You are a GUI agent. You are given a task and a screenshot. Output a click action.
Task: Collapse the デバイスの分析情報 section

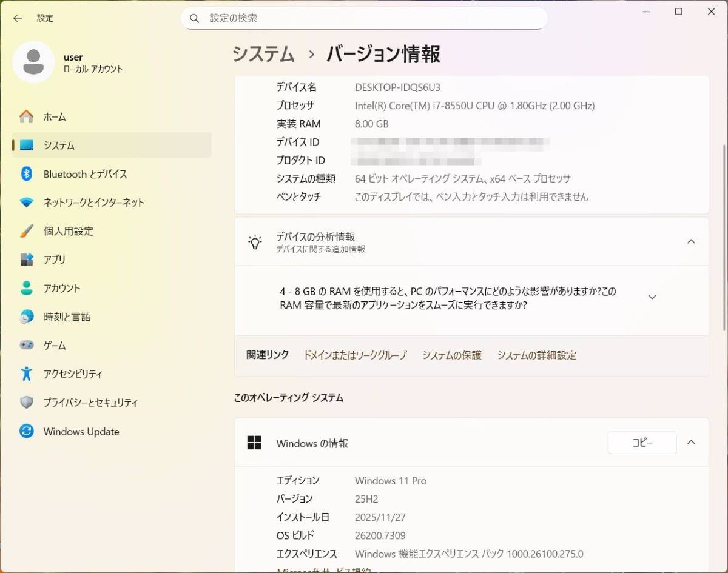coord(690,241)
